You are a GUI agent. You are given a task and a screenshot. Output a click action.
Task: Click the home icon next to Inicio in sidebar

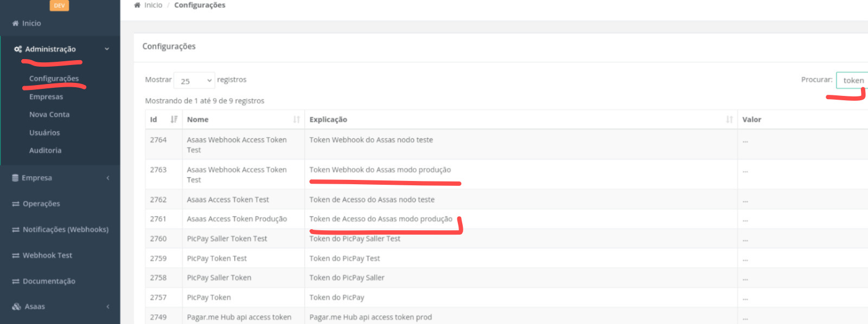(15, 23)
